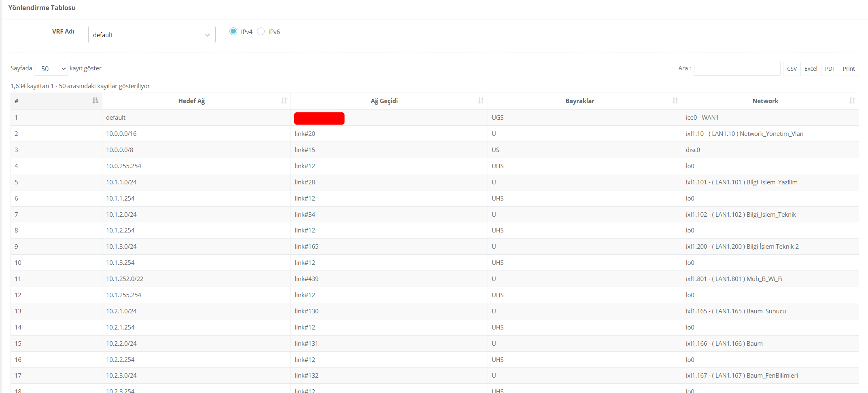Focus the Ara search input field
The height and width of the screenshot is (393, 868).
pos(737,69)
